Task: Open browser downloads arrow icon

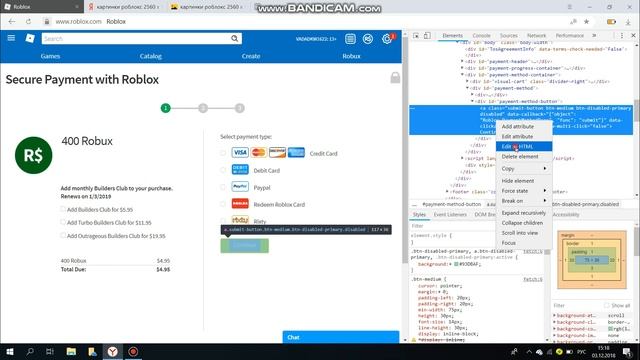Action: point(628,22)
